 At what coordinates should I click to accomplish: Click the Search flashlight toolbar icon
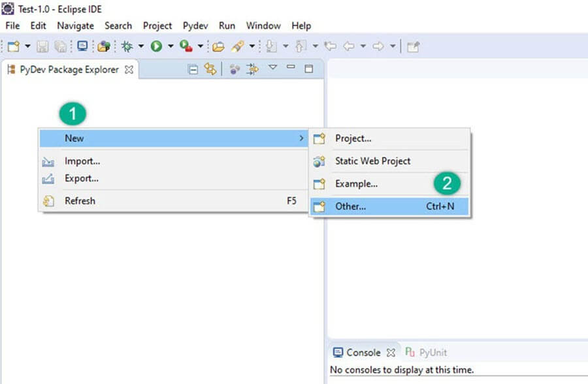238,46
